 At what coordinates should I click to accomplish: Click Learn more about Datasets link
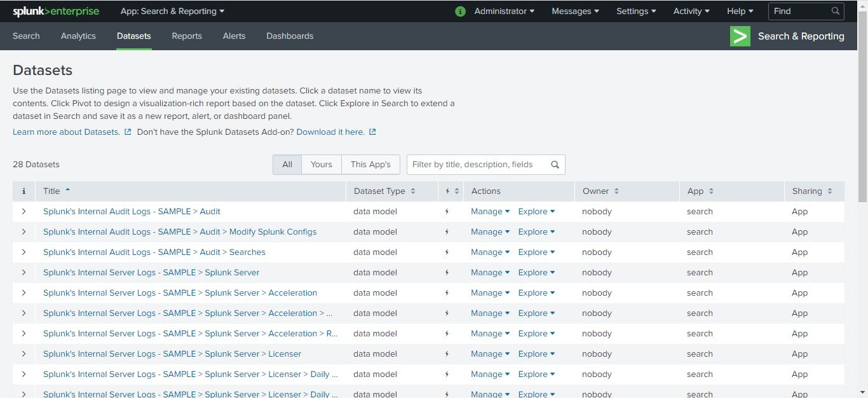[x=66, y=132]
